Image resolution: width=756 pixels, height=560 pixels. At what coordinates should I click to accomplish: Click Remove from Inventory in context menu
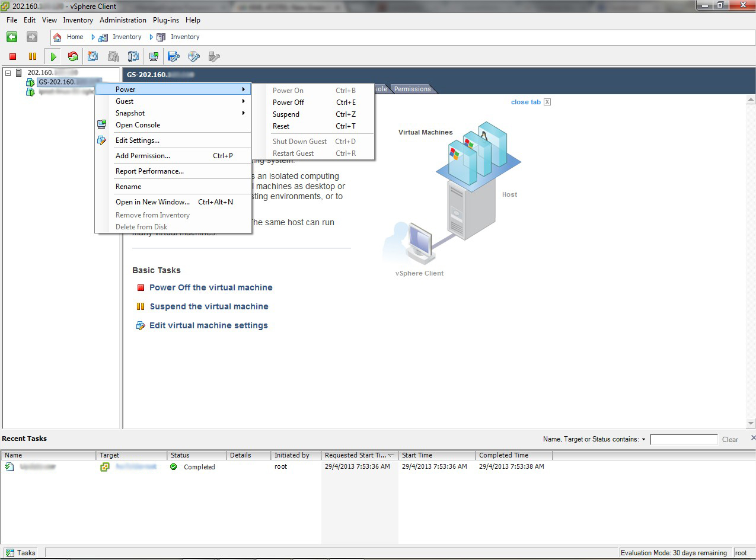click(173, 215)
